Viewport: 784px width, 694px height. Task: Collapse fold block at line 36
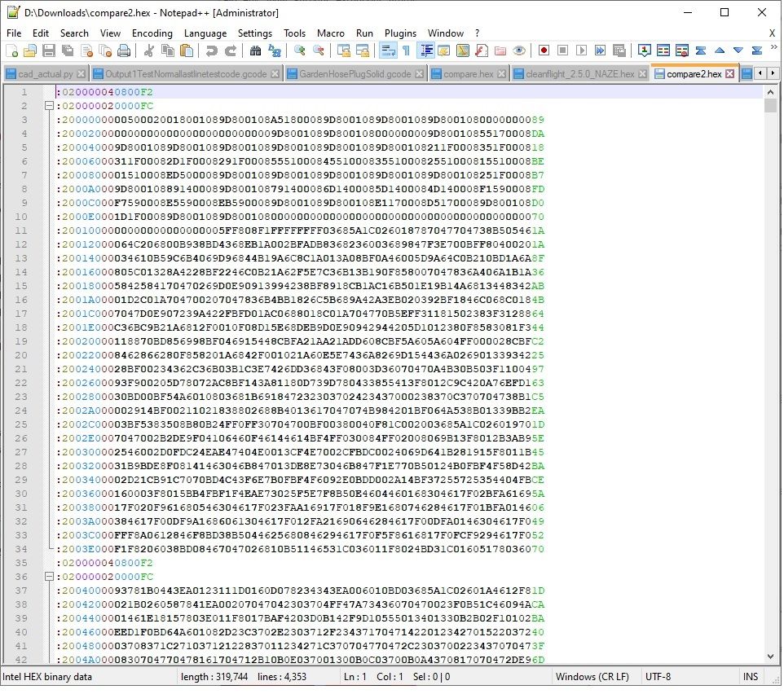coord(49,577)
